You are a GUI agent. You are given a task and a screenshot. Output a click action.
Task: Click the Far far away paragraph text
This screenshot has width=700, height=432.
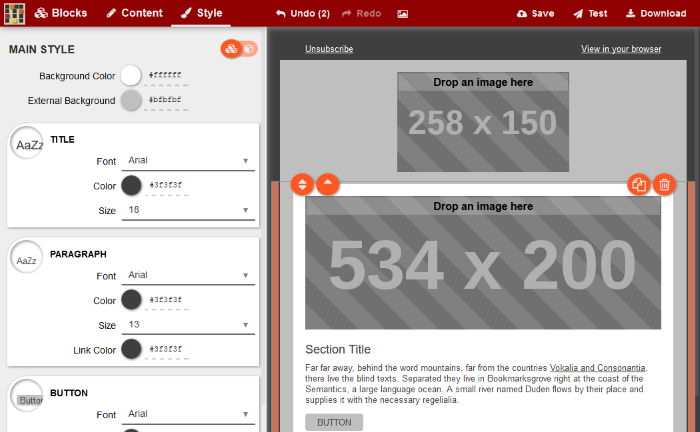(476, 384)
